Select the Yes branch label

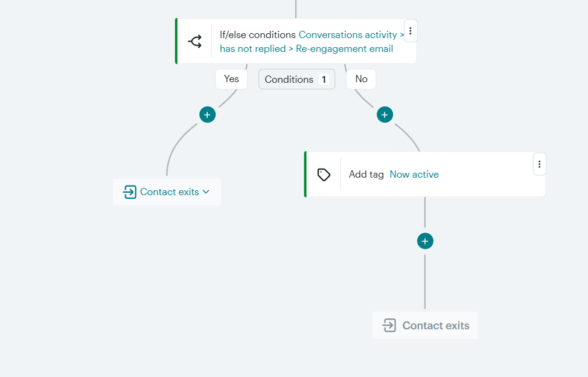(x=231, y=79)
